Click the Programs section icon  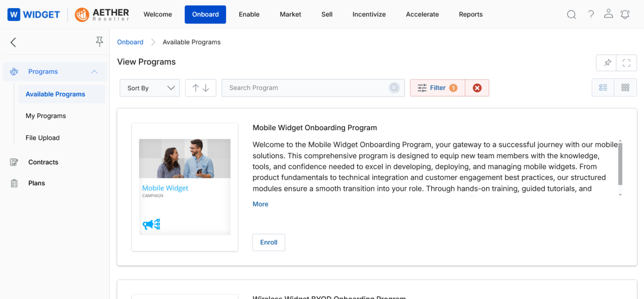point(14,72)
